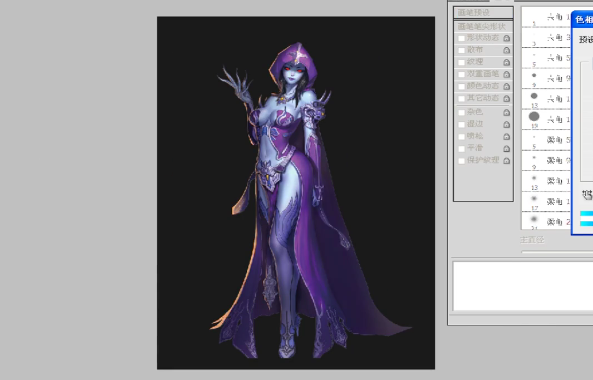This screenshot has height=380, width=593.
Task: Select the hard round 尖角 size 13 brush
Action: tap(546, 99)
